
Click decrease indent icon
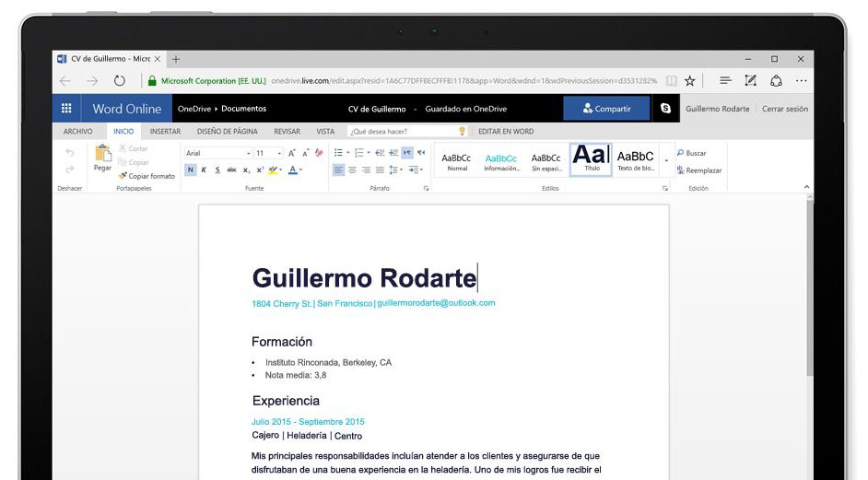tap(380, 153)
